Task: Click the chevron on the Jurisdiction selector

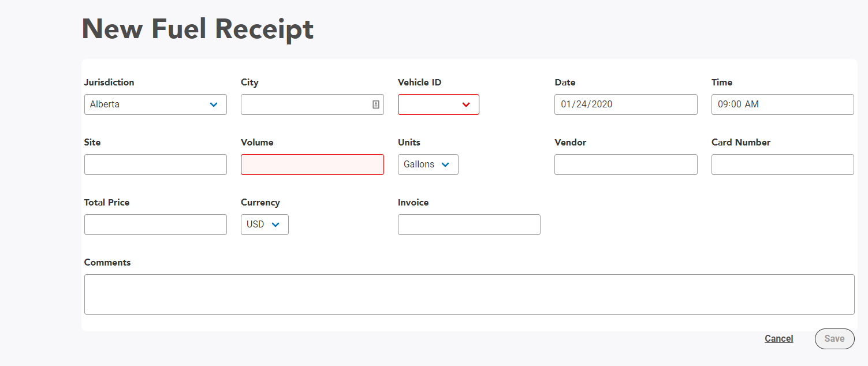Action: [214, 104]
